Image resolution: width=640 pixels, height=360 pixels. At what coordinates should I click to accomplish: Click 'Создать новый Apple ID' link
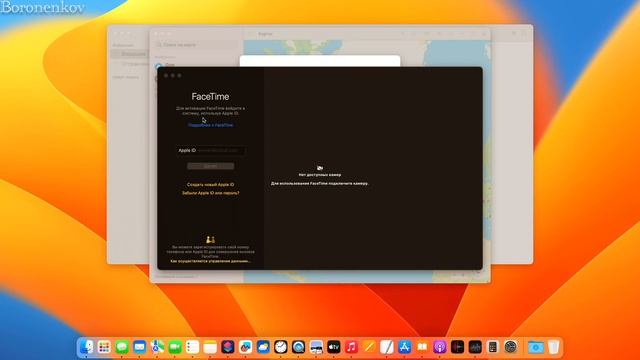(211, 184)
